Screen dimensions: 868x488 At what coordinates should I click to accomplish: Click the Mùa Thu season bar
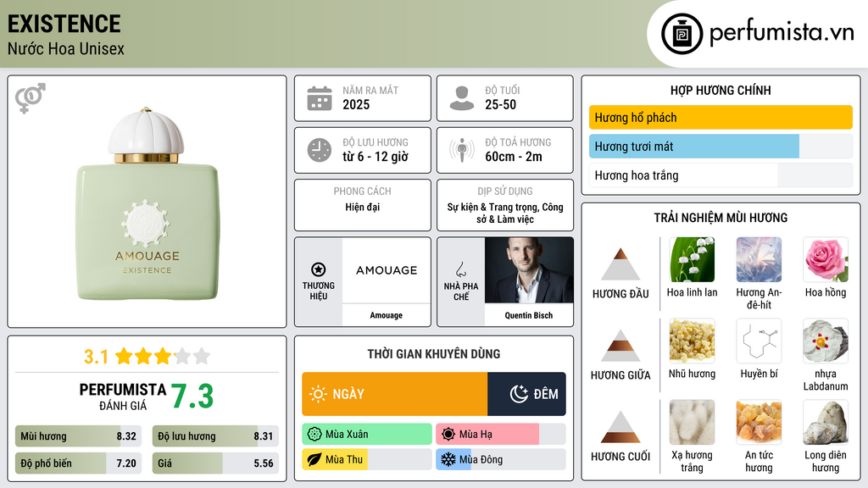click(367, 460)
